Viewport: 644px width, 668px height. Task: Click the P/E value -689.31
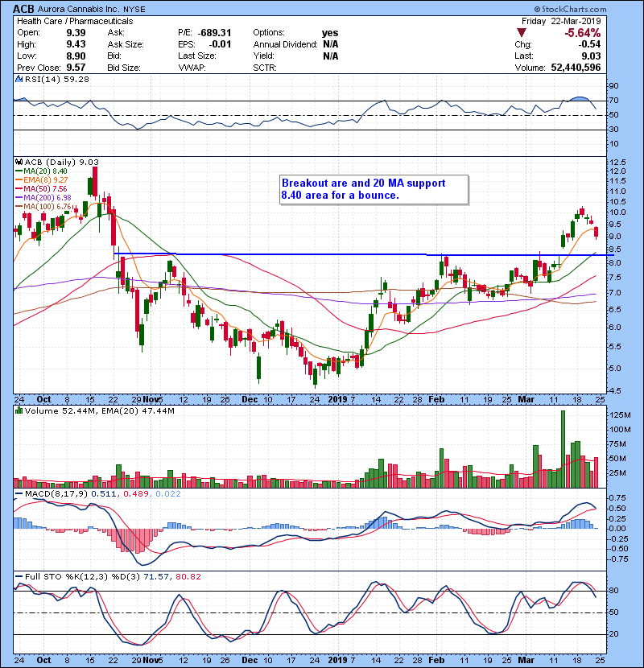point(214,33)
